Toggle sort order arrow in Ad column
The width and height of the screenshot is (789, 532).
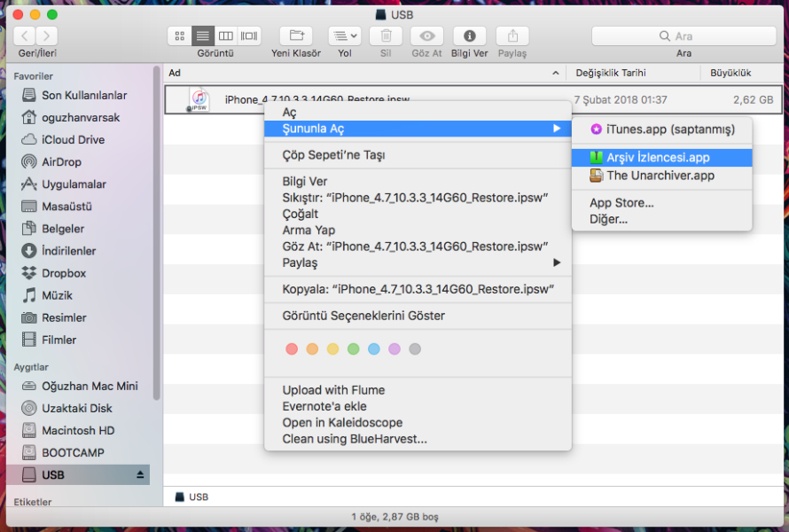[556, 73]
